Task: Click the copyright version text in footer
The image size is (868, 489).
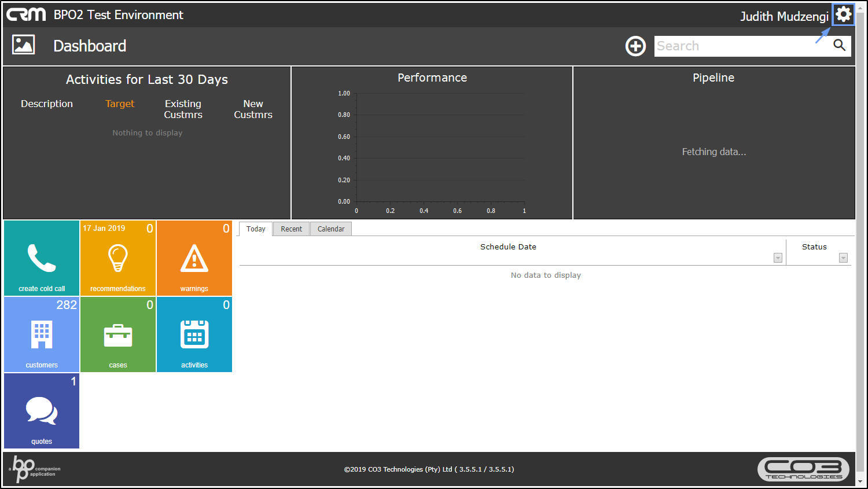Action: (x=429, y=469)
